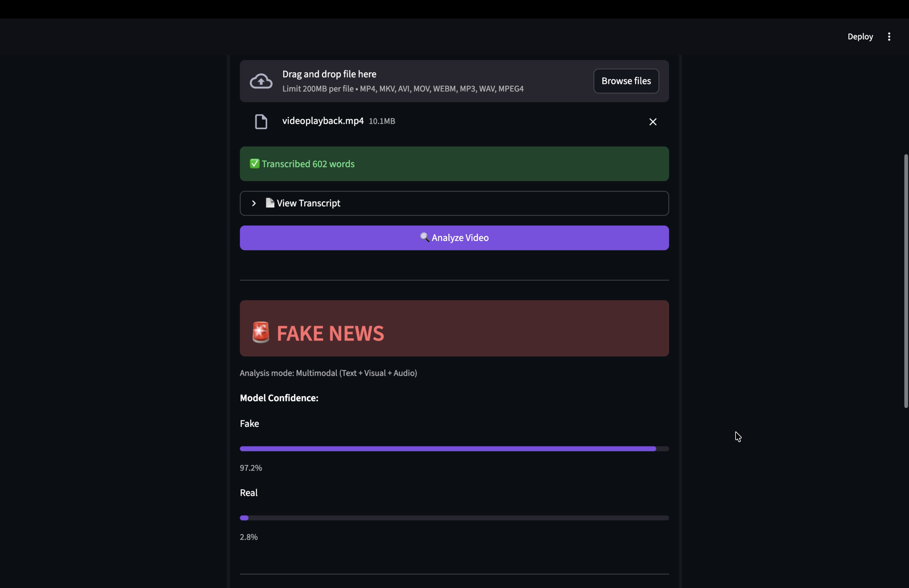Click the Analyze Video button

point(454,238)
